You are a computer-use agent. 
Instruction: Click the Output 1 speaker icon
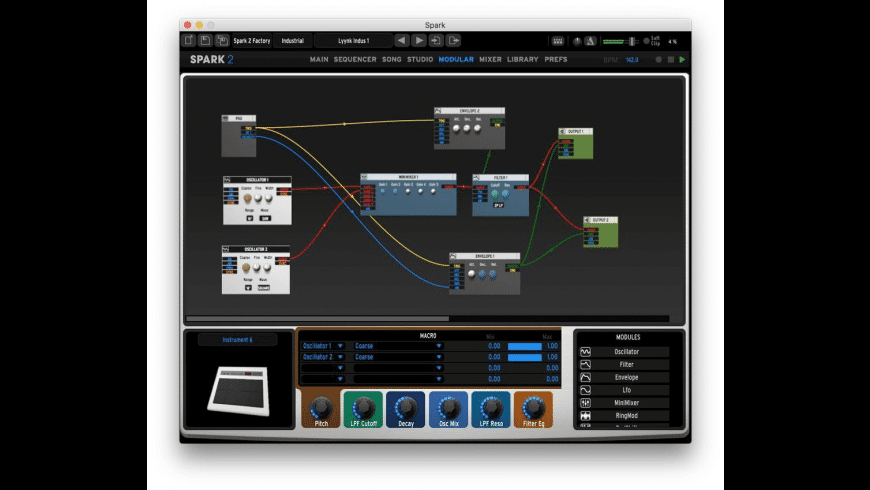click(562, 132)
